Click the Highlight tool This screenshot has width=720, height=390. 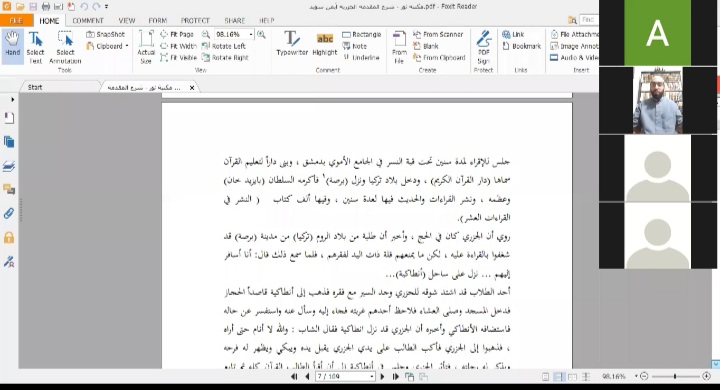click(x=325, y=44)
